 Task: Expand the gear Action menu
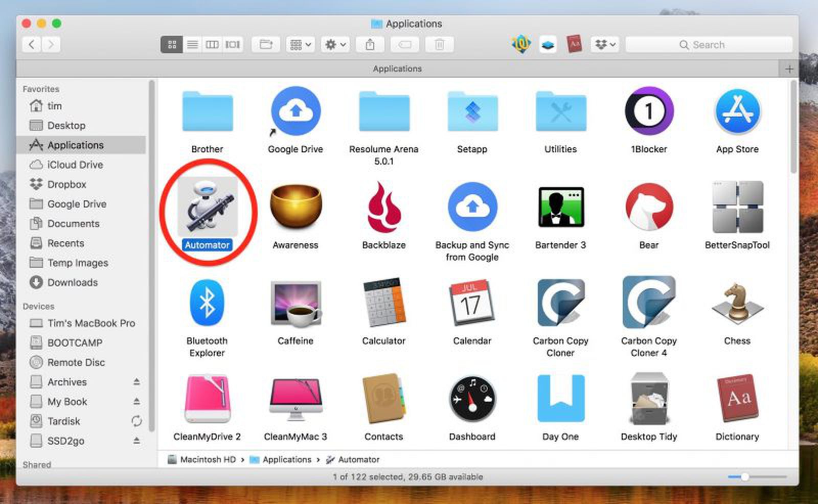[335, 45]
